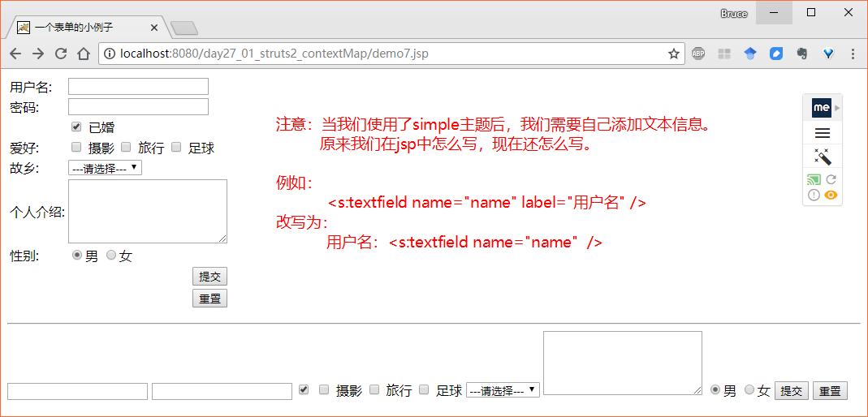The height and width of the screenshot is (417, 868).
Task: Click the green cast screen icon
Action: [x=814, y=180]
